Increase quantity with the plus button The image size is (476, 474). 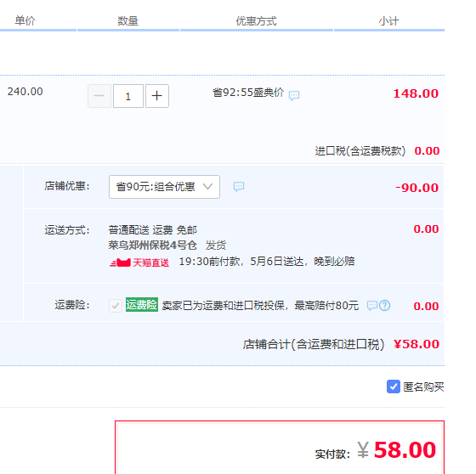tap(157, 96)
